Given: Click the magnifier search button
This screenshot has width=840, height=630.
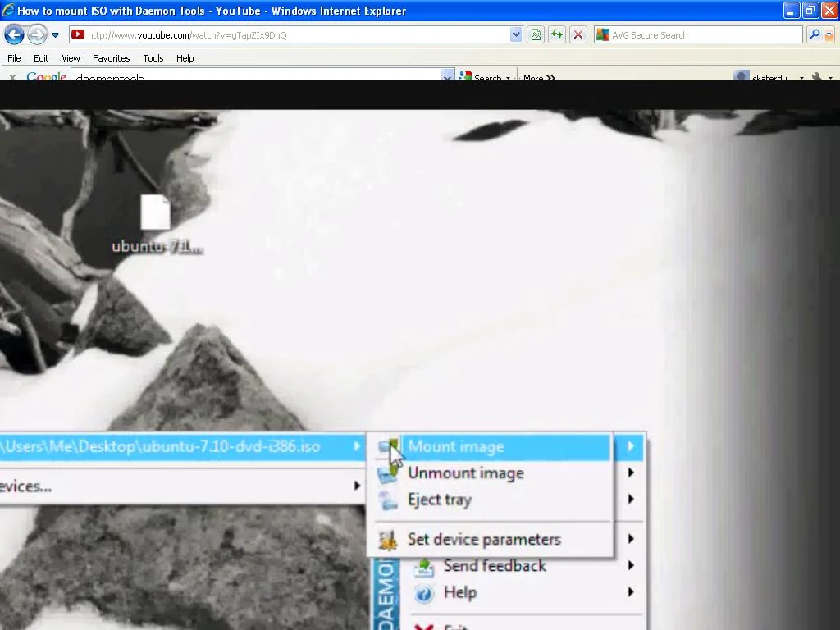Looking at the screenshot, I should tap(815, 34).
